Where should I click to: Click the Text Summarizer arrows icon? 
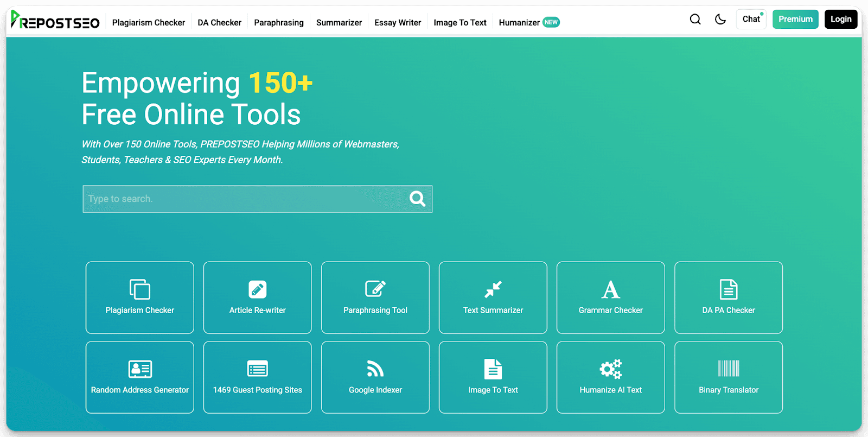[x=493, y=289]
